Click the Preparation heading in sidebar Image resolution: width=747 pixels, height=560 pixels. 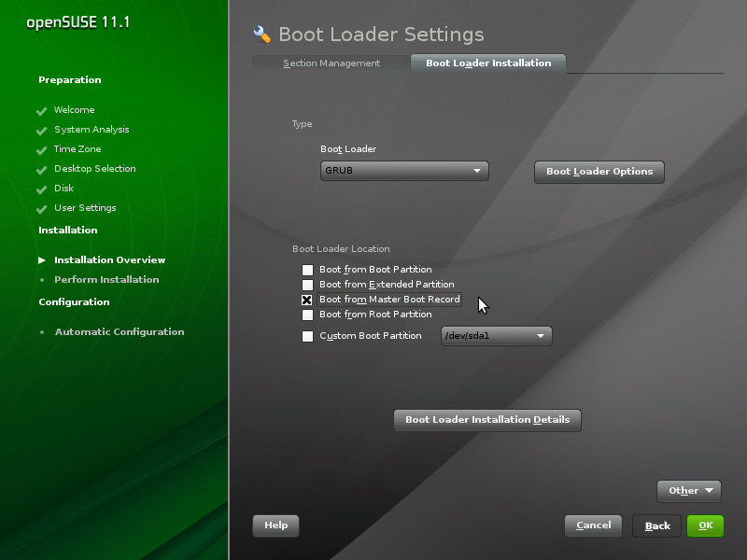click(70, 80)
